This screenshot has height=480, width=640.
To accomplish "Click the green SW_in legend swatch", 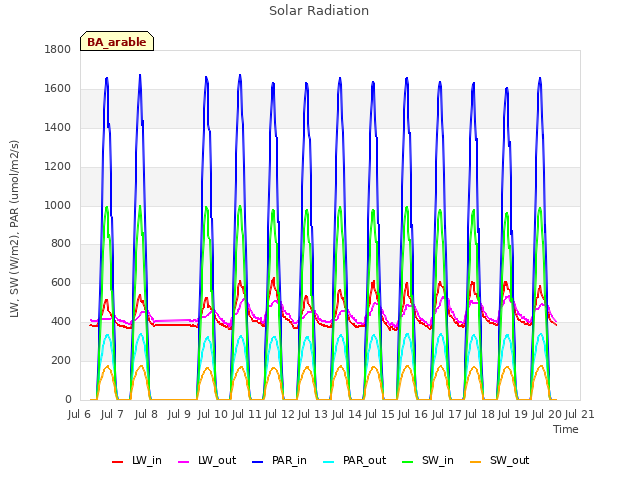I will pyautogui.click(x=408, y=462).
